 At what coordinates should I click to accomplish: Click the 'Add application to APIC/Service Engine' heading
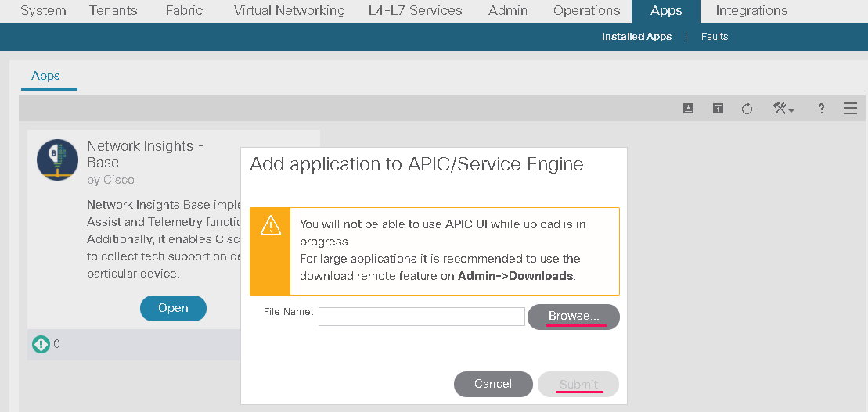tap(416, 164)
